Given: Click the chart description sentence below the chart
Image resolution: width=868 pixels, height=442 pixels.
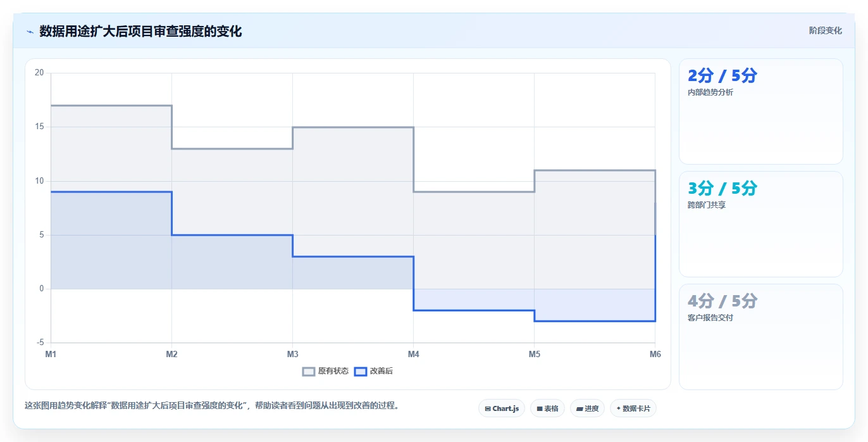Looking at the screenshot, I should coord(213,406).
